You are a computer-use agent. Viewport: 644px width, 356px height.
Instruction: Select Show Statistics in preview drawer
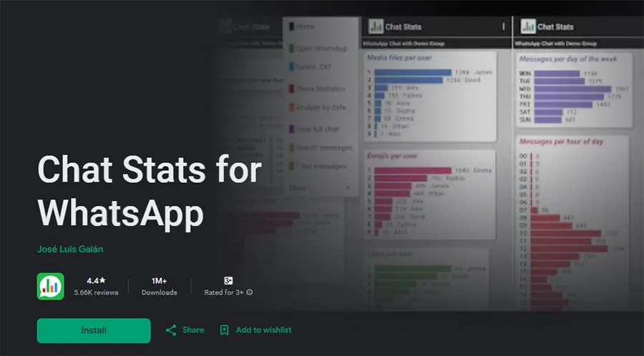click(317, 89)
